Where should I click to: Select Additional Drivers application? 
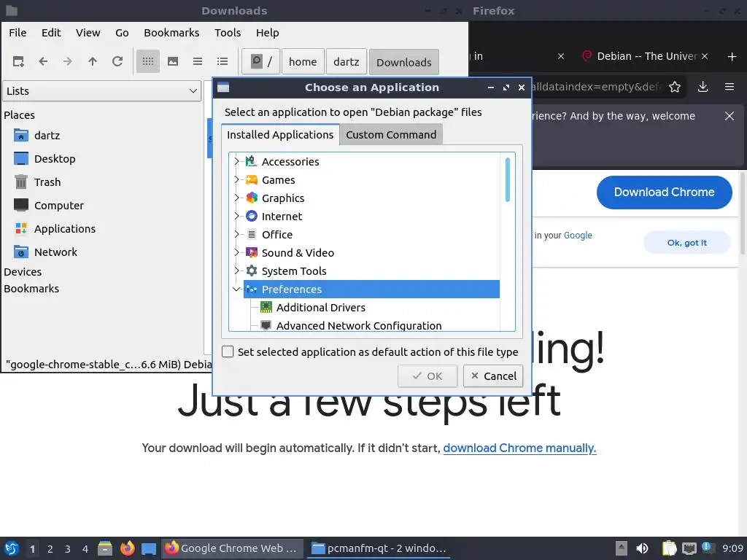tap(321, 308)
